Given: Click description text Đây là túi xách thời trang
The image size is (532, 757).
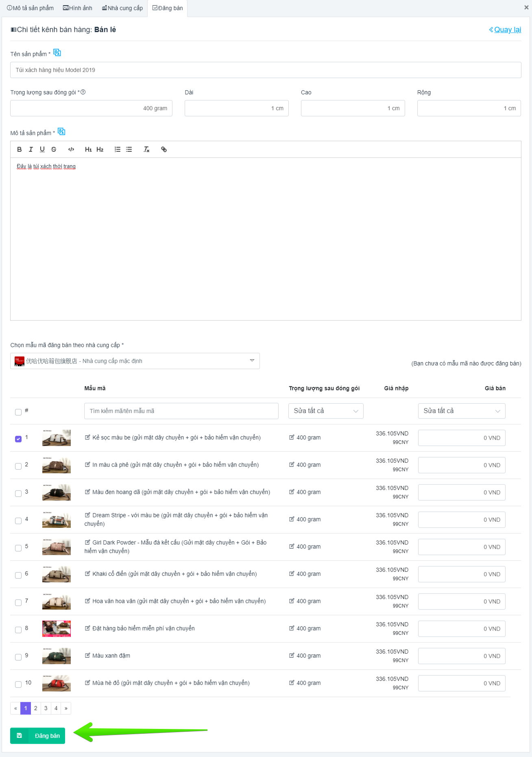Looking at the screenshot, I should 46,166.
